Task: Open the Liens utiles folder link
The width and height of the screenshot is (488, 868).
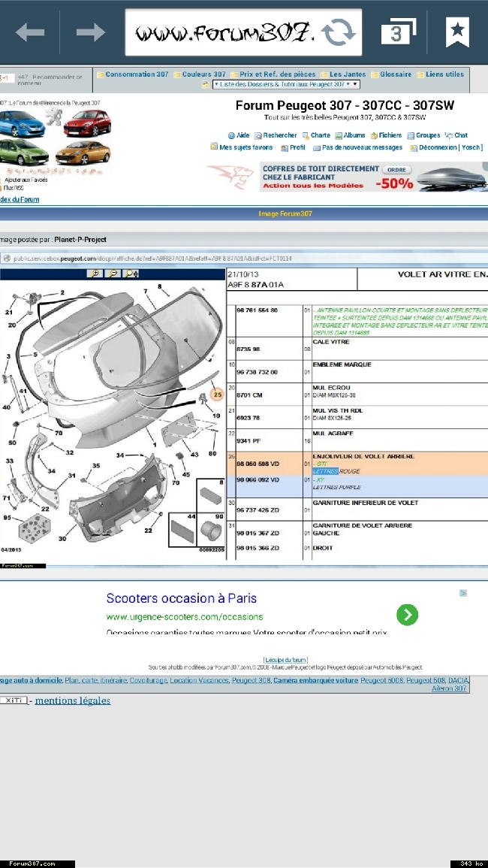Action: [441, 74]
